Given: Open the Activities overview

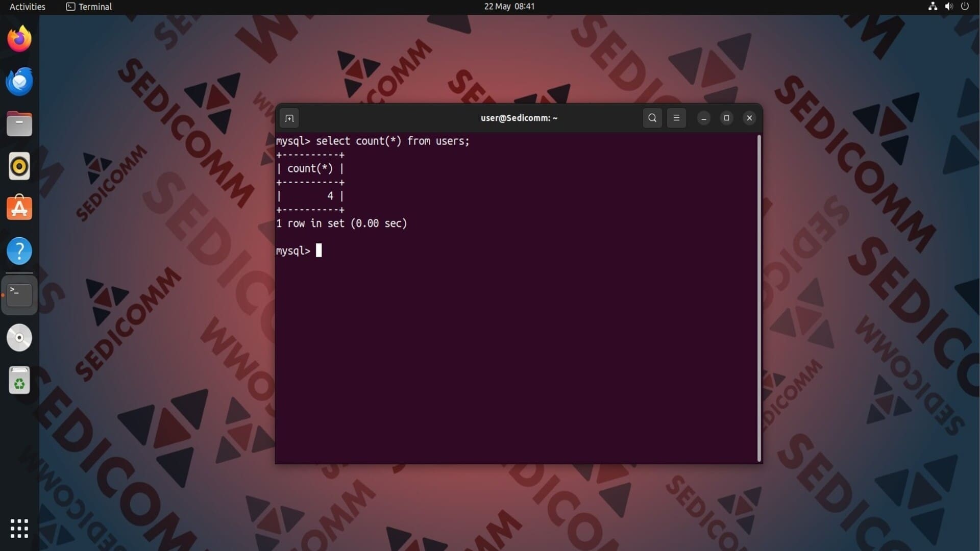Looking at the screenshot, I should coord(28,7).
